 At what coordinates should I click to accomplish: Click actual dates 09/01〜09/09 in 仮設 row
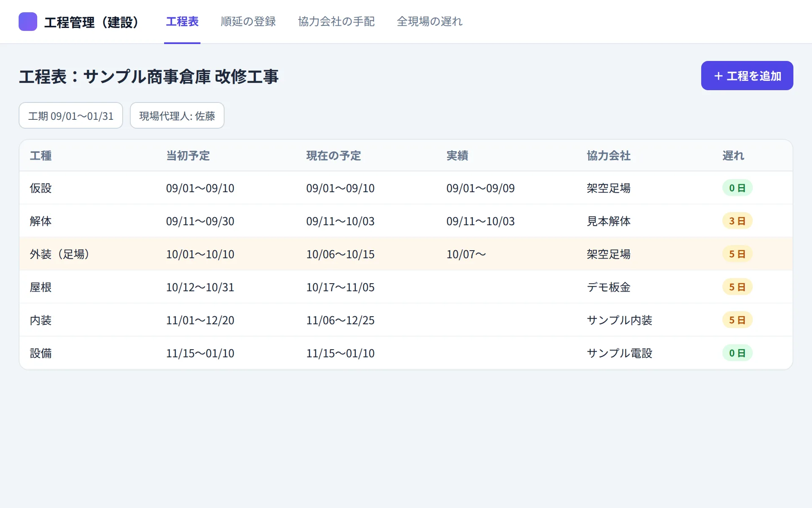[x=480, y=188]
